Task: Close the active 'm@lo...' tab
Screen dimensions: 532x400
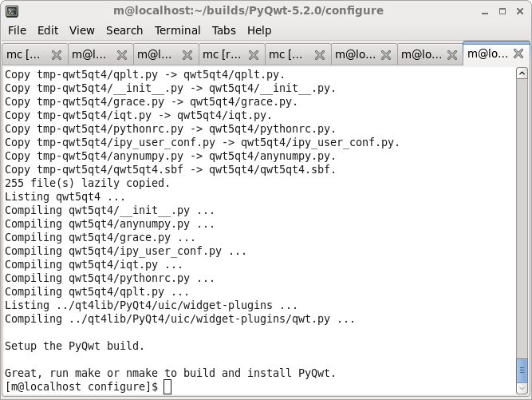Action: [x=518, y=53]
